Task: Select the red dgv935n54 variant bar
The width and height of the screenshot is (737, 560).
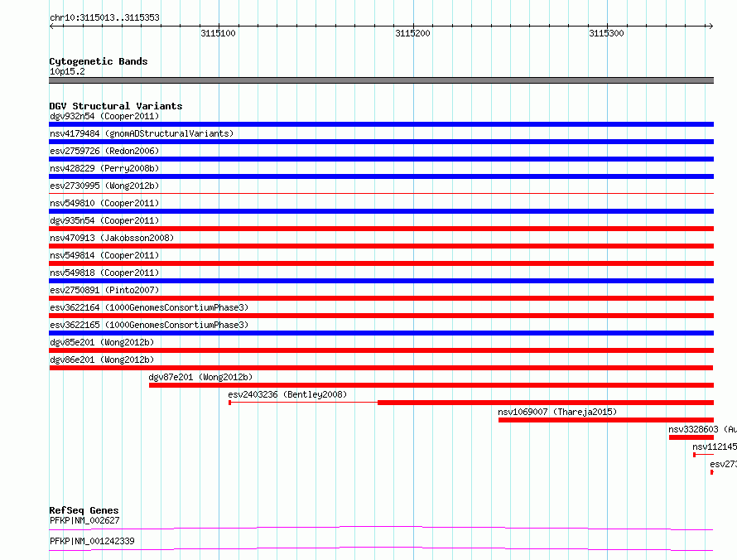Action: pos(381,229)
